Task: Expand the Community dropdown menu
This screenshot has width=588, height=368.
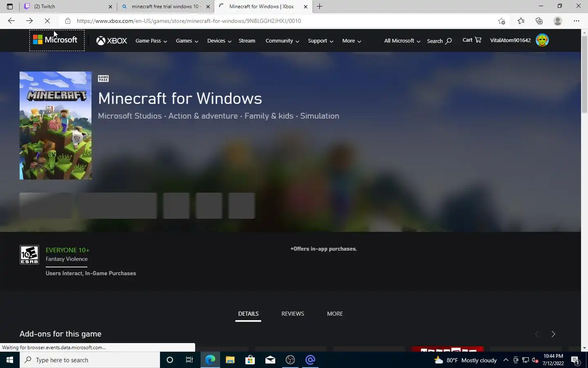Action: [282, 41]
